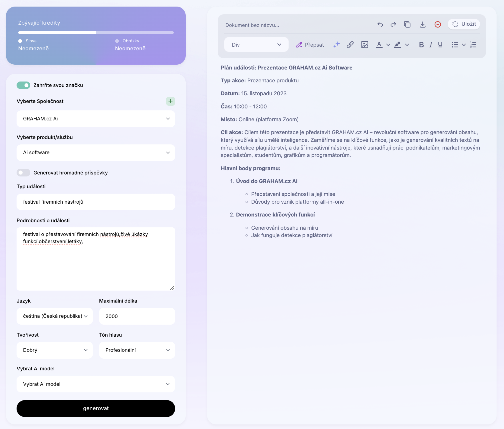Click 'Generování obsahu na míru' bullet

[x=285, y=228]
